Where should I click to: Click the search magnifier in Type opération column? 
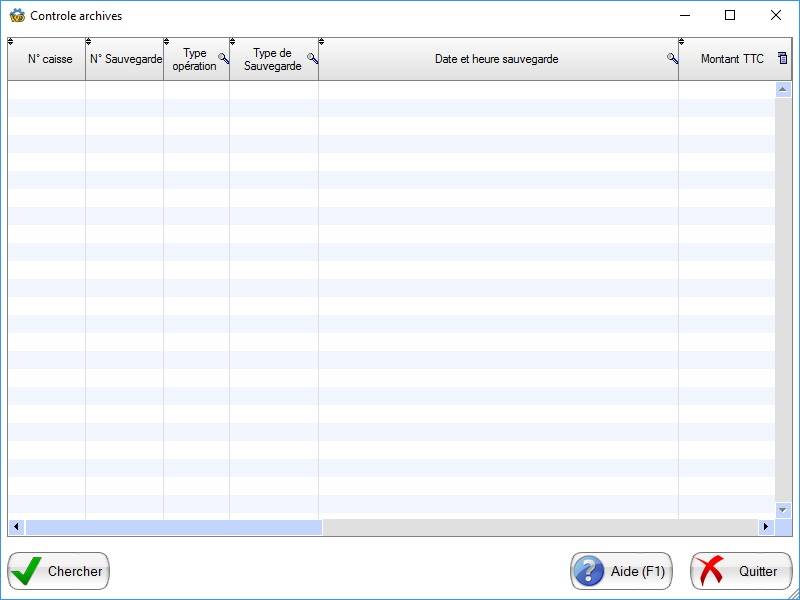[x=223, y=59]
